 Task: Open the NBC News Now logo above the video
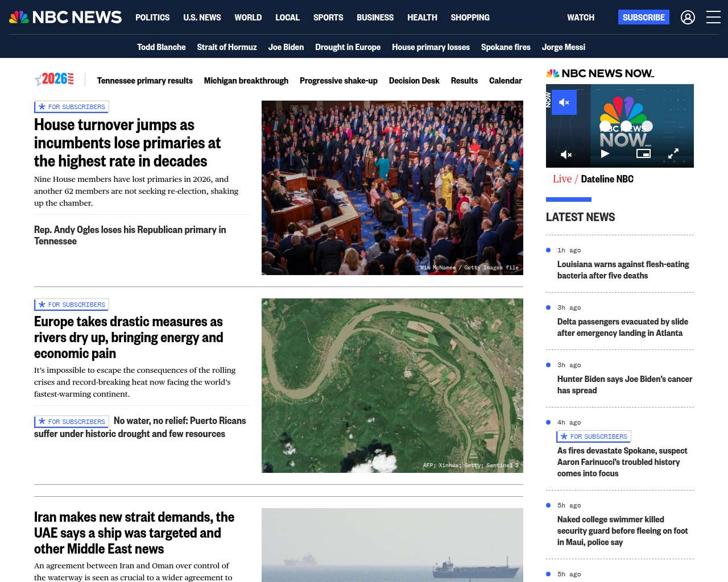[x=600, y=73]
